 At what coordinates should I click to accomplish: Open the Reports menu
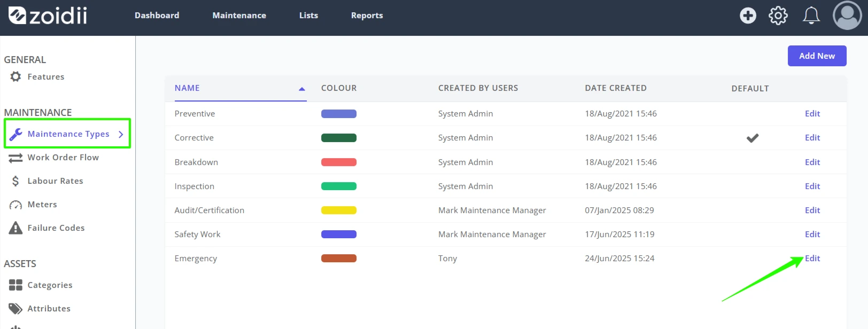(x=367, y=15)
